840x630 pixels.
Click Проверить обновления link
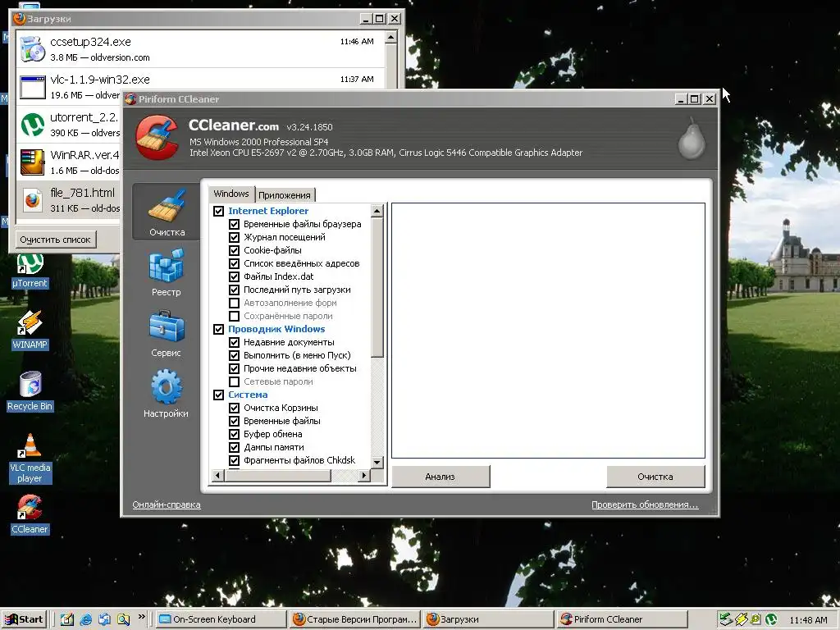(645, 504)
